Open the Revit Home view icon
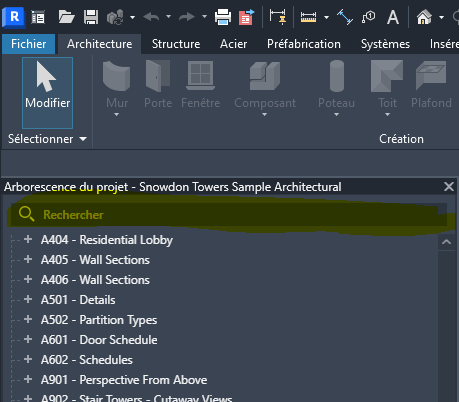This screenshot has height=402, width=459. pyautogui.click(x=38, y=17)
